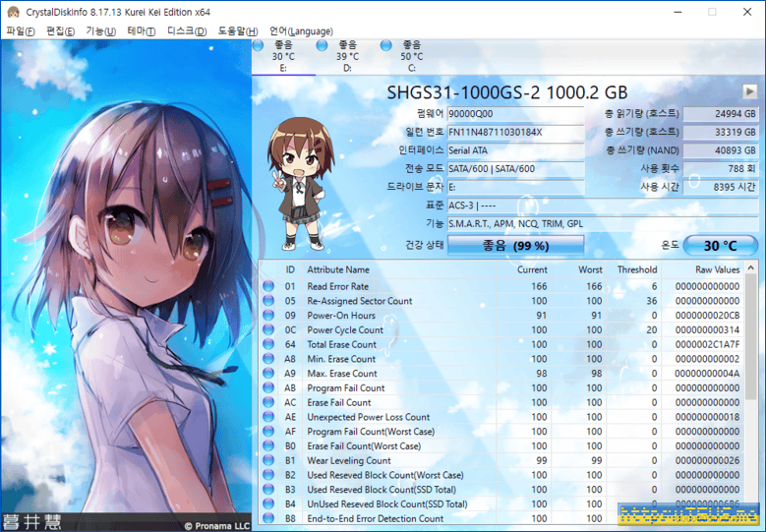Viewport: 766px width, 532px height.
Task: Open the 테마(T) menu
Action: tap(142, 31)
